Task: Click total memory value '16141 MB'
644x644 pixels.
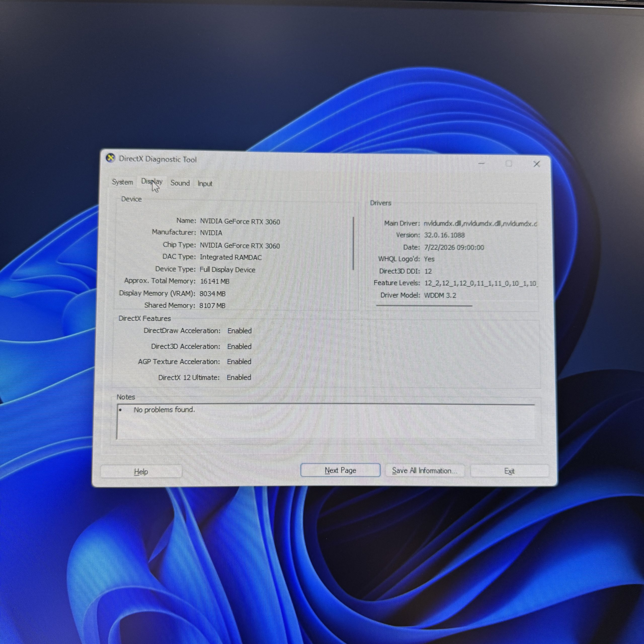Action: tap(215, 281)
